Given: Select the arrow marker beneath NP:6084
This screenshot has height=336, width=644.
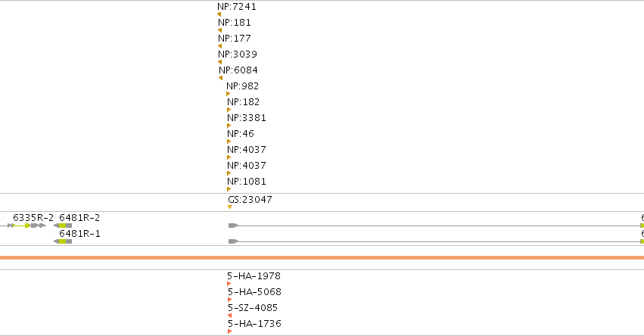Looking at the screenshot, I should point(220,78).
